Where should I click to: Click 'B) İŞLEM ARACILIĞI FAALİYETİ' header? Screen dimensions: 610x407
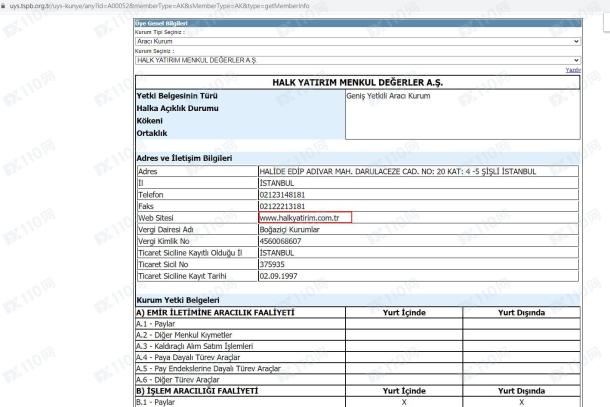click(x=197, y=391)
